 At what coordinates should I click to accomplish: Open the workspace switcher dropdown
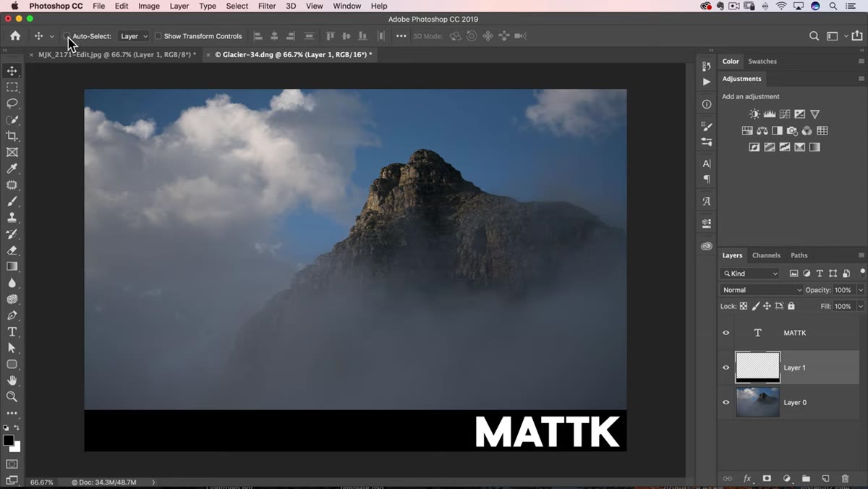(835, 36)
